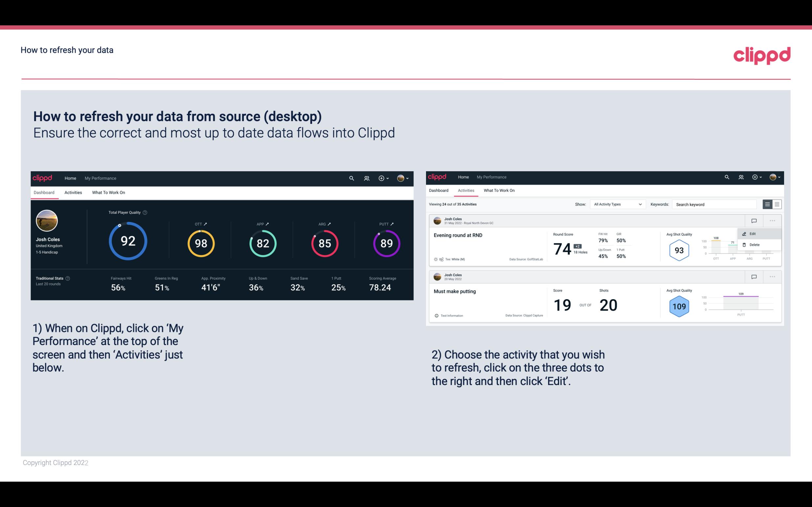Select the What To Work On tab

click(x=108, y=193)
